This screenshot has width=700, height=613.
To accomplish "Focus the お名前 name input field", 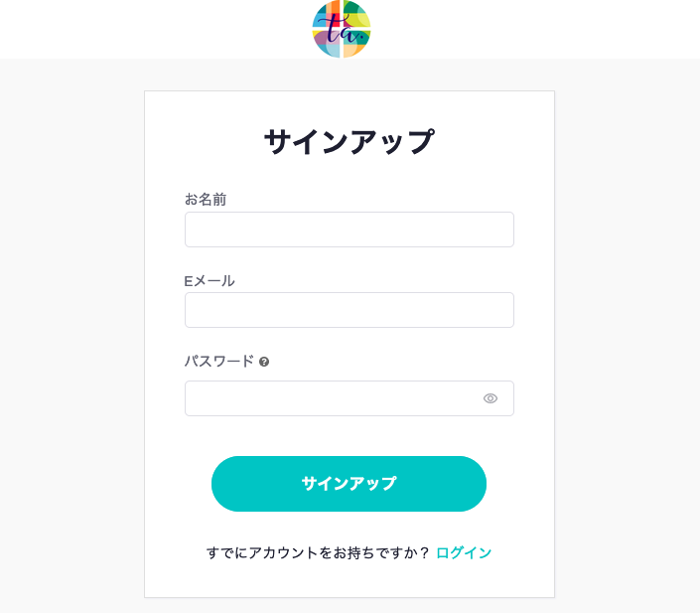I will [350, 230].
